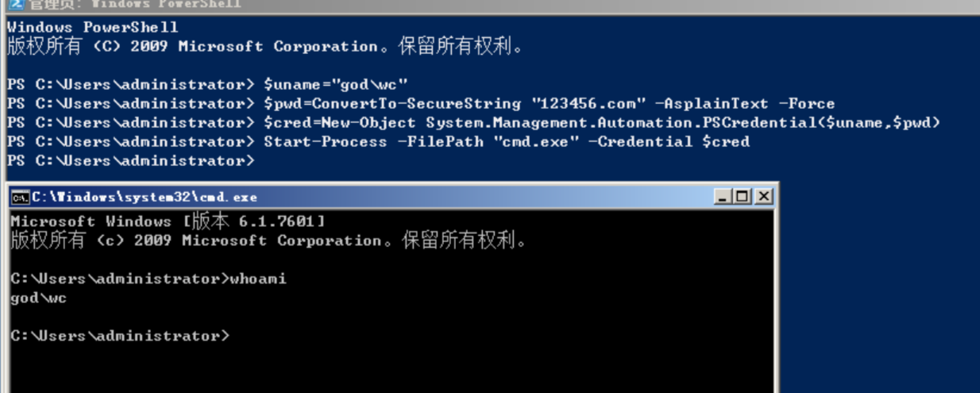Click the Windows PowerShell header line
980x393 pixels.
(92, 28)
